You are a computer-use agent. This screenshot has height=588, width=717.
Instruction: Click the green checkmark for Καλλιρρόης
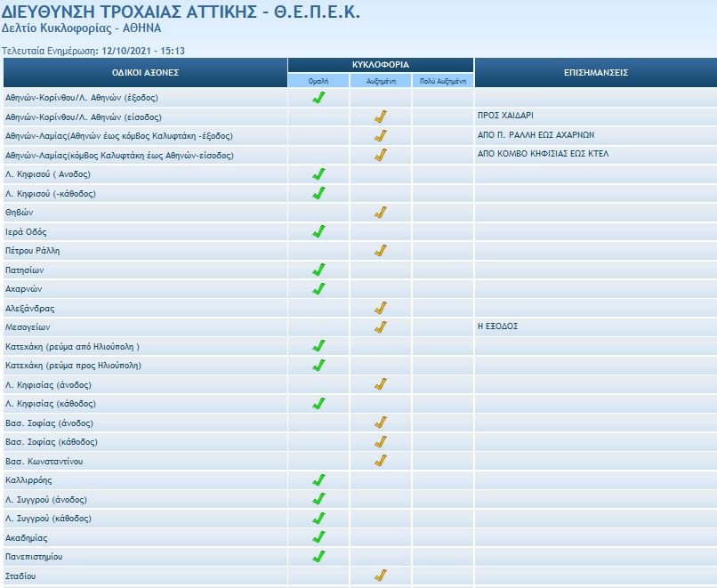(x=318, y=480)
